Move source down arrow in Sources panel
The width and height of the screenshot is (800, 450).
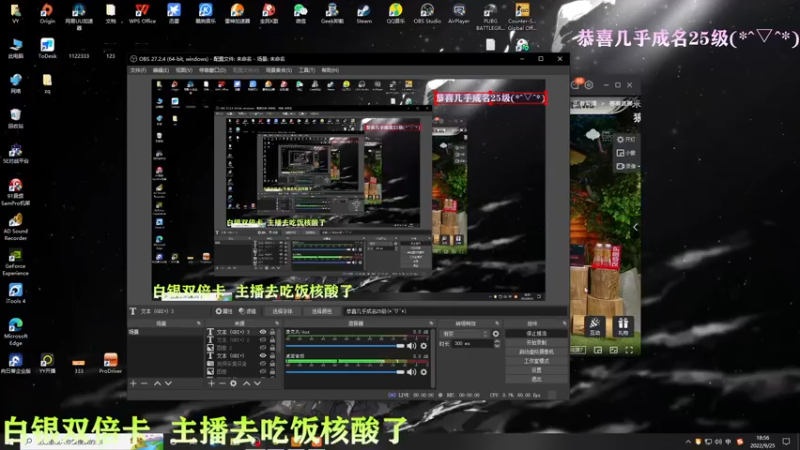pyautogui.click(x=257, y=383)
